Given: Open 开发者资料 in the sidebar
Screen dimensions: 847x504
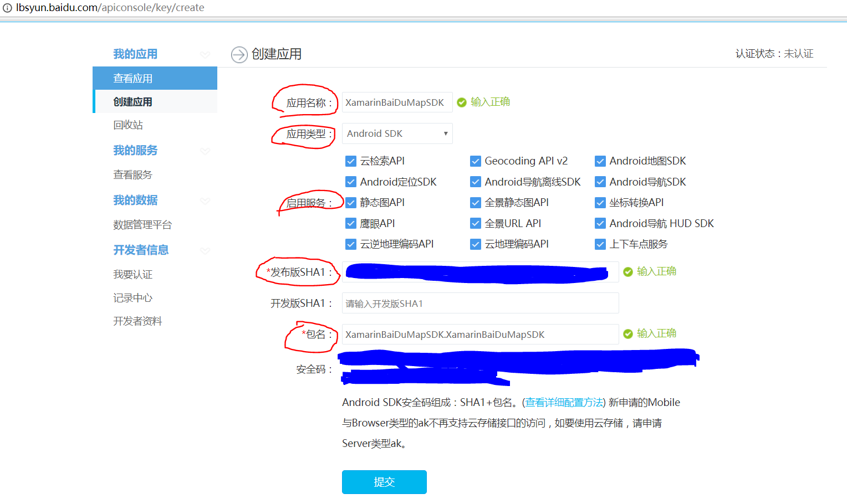Looking at the screenshot, I should 137,321.
